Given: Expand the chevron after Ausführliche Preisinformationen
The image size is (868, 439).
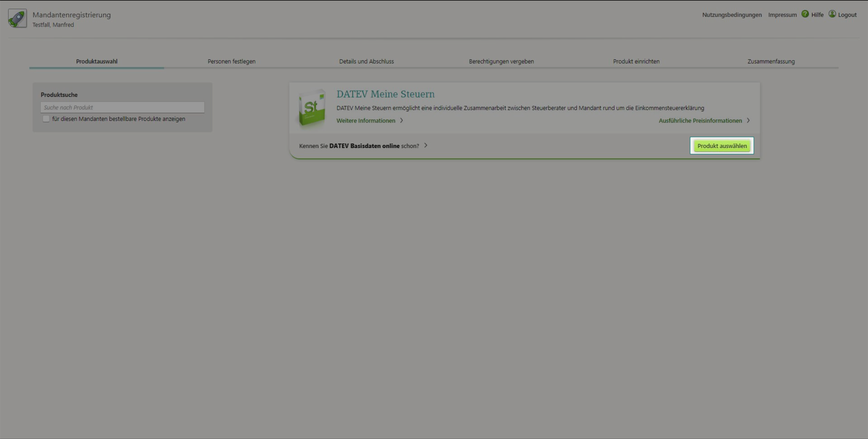Looking at the screenshot, I should tap(748, 121).
